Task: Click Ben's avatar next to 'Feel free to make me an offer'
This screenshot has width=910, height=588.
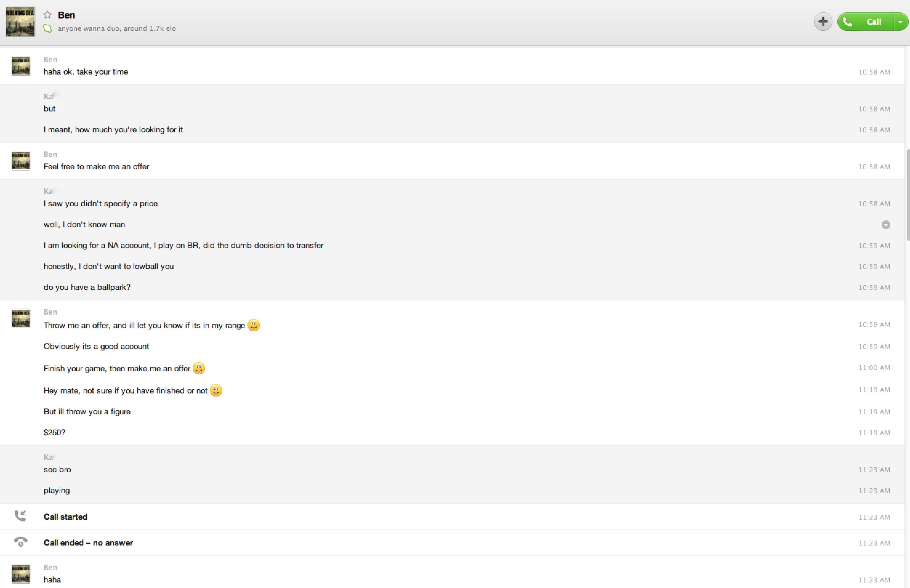Action: click(21, 161)
